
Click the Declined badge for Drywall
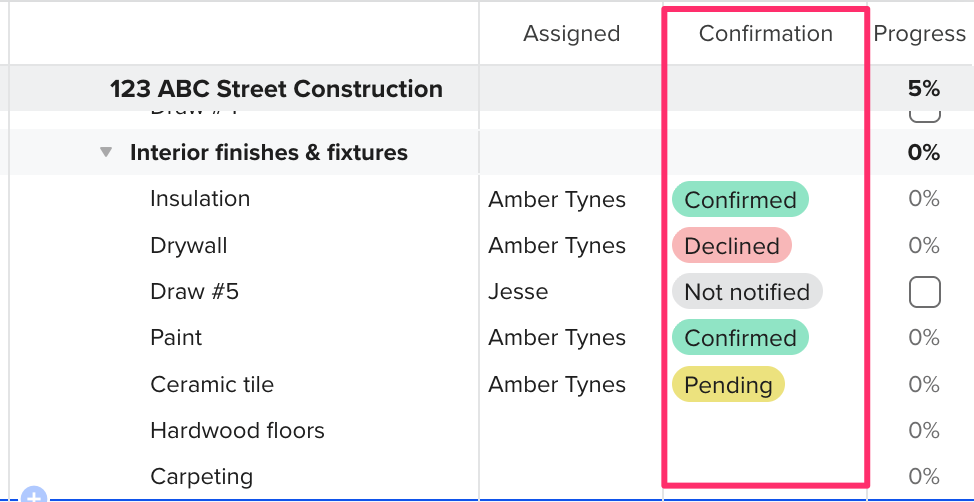[x=731, y=246]
